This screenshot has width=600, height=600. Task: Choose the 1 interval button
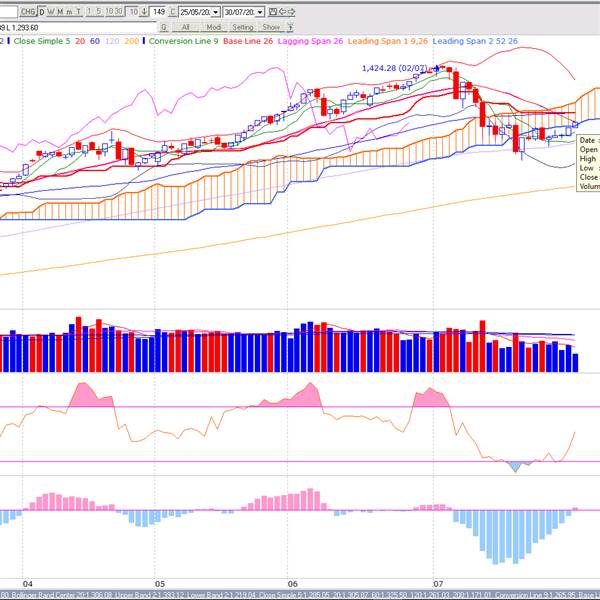click(x=89, y=12)
